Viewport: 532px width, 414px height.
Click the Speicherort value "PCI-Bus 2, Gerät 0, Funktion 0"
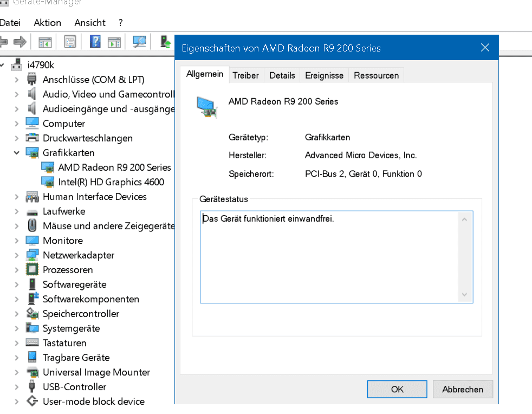coord(364,174)
